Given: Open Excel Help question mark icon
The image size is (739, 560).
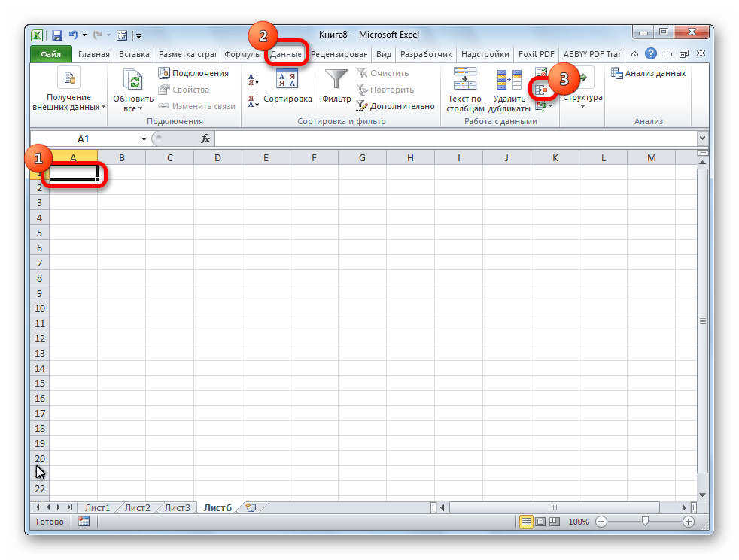Looking at the screenshot, I should pos(651,53).
